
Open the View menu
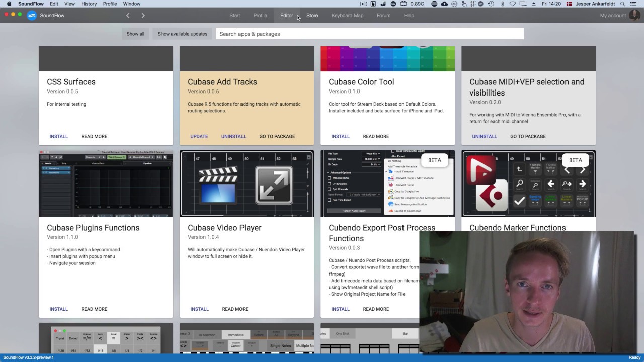pyautogui.click(x=69, y=4)
